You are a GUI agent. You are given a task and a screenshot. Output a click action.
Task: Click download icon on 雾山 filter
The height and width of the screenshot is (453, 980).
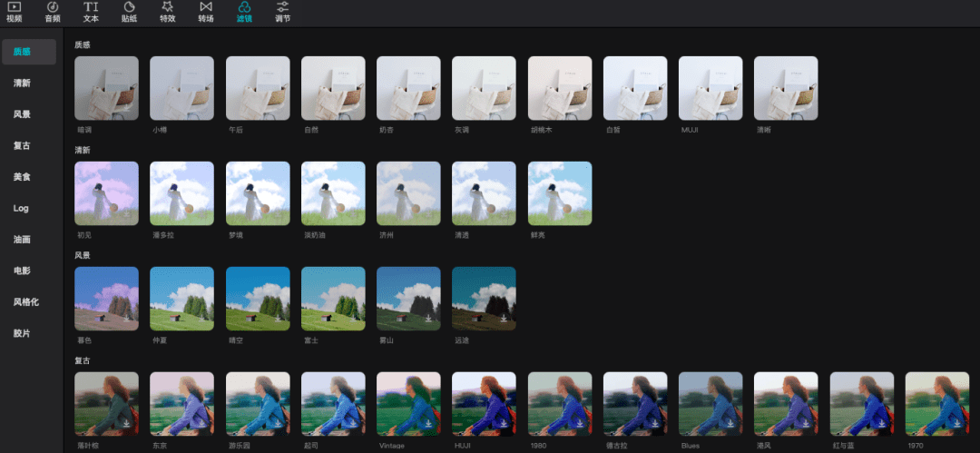coord(428,319)
